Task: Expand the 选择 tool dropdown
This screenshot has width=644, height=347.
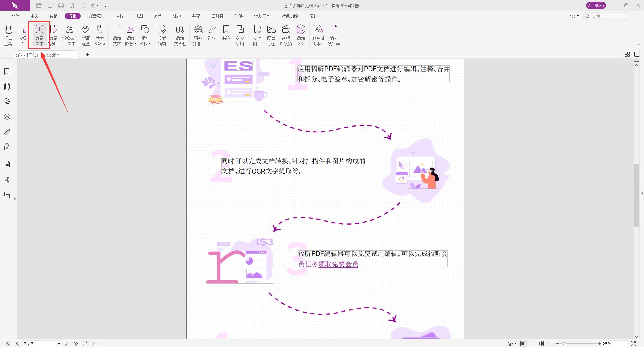Action: (x=22, y=43)
